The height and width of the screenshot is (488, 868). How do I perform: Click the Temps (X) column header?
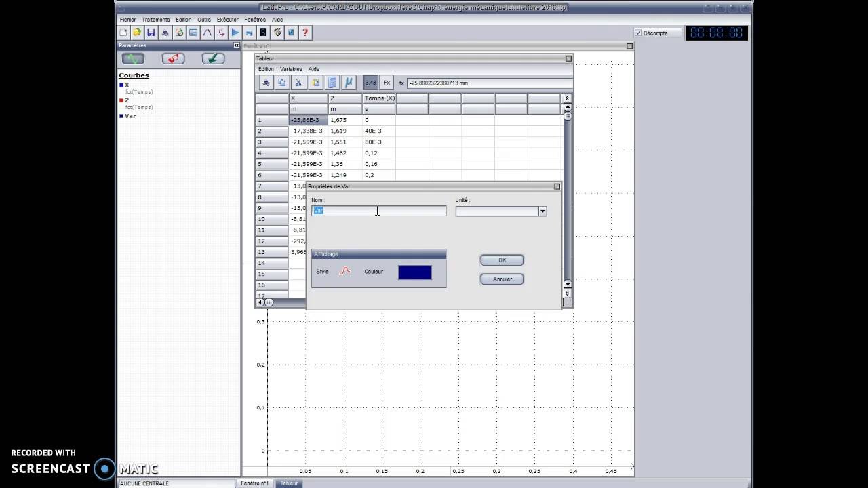[379, 98]
